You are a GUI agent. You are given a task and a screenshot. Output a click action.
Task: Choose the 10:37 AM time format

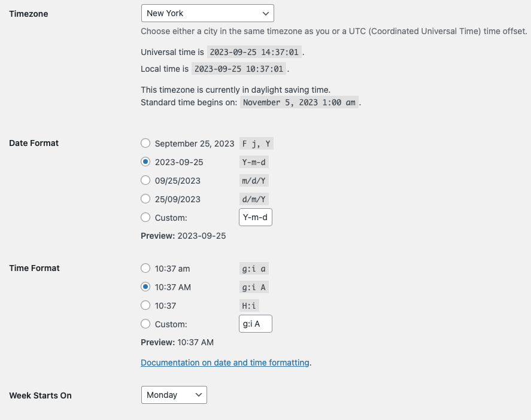tap(145, 287)
